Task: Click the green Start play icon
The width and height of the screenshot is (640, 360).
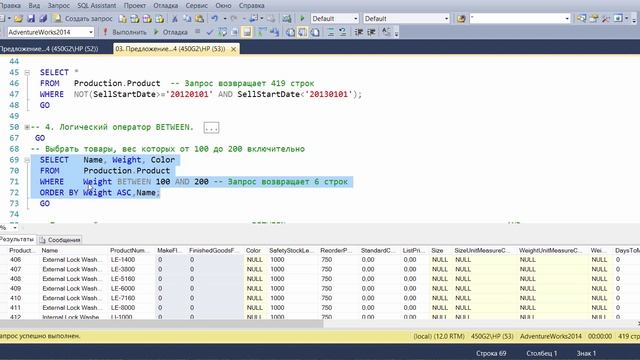Action: tap(302, 19)
